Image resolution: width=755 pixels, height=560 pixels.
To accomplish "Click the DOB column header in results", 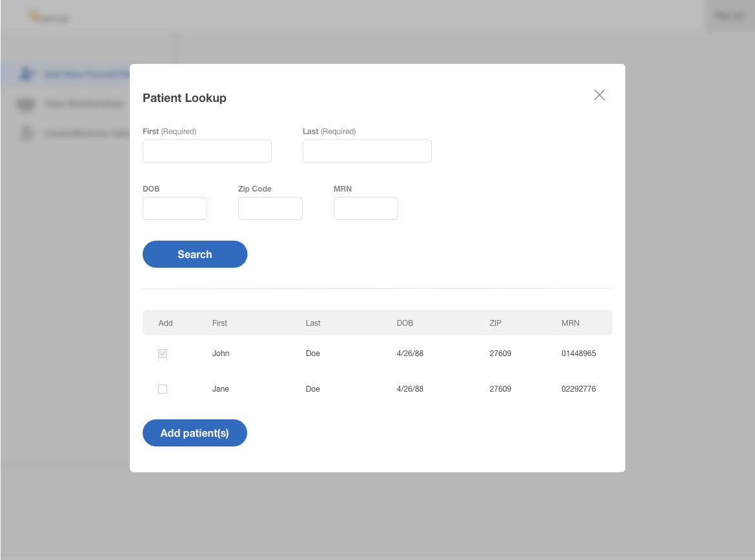I will (405, 323).
